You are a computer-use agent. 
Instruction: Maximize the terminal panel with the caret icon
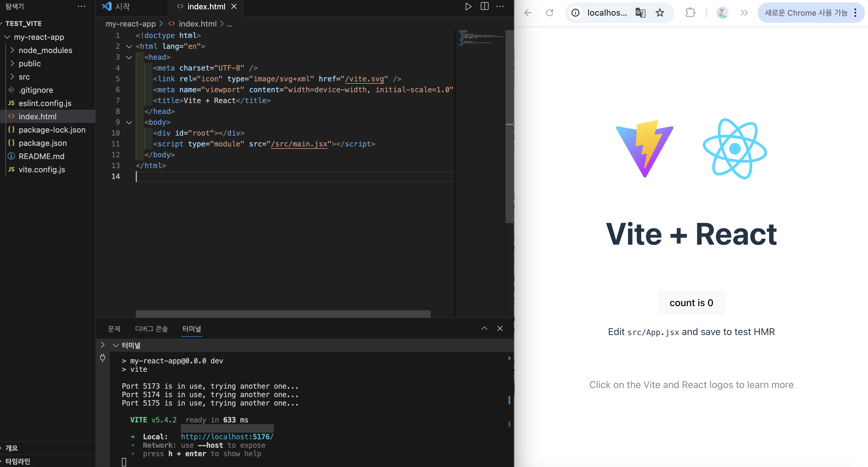pos(484,328)
